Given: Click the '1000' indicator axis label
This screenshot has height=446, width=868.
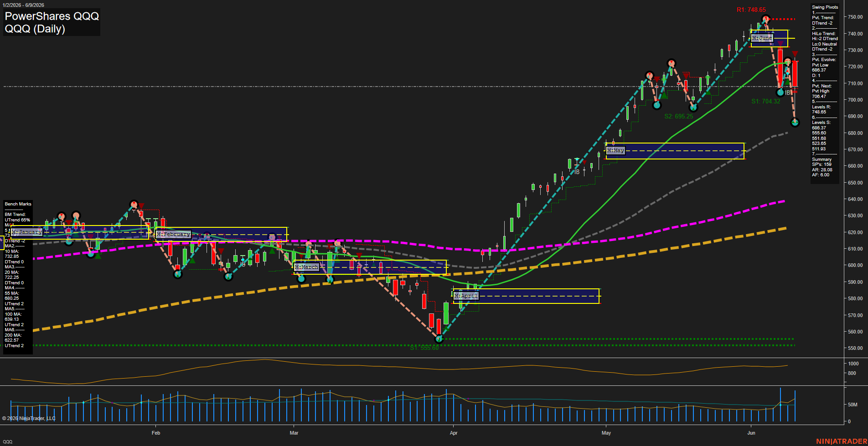Looking at the screenshot, I should 853,364.
